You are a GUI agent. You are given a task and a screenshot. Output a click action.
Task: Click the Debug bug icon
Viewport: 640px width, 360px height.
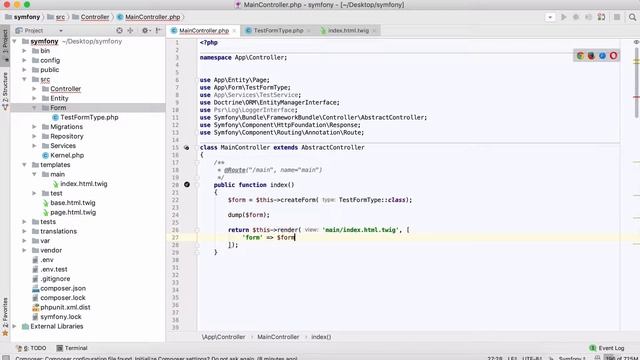576,17
